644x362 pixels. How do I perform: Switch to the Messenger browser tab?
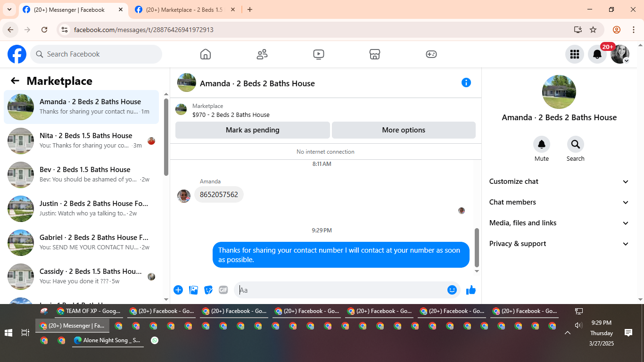pyautogui.click(x=73, y=9)
